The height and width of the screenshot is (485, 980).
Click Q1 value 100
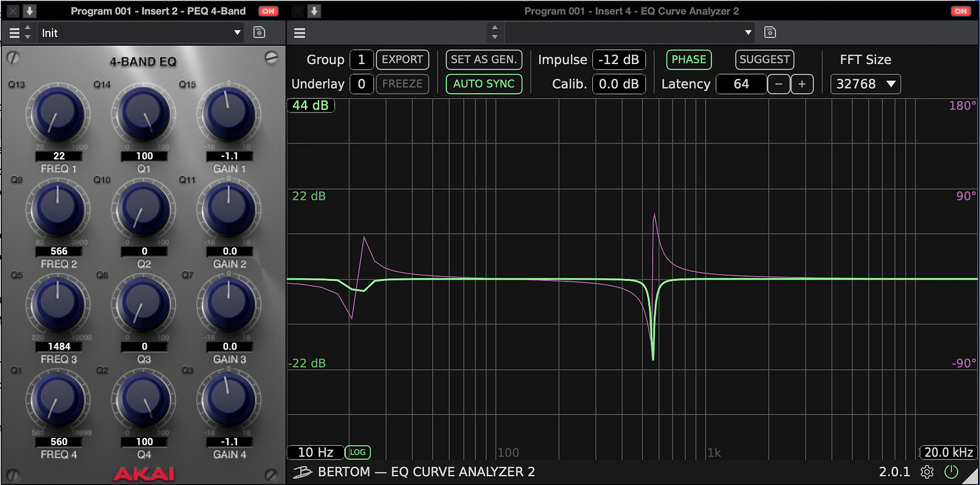coord(144,156)
